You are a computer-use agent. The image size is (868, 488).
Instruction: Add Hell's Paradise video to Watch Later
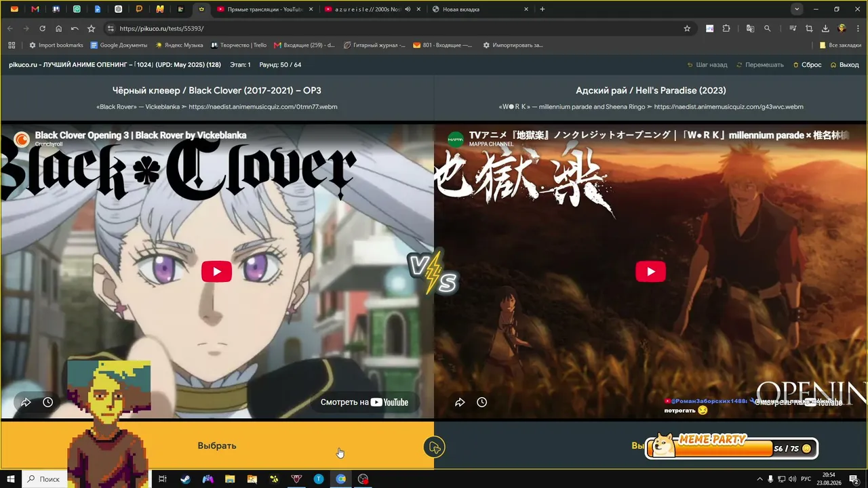click(481, 402)
